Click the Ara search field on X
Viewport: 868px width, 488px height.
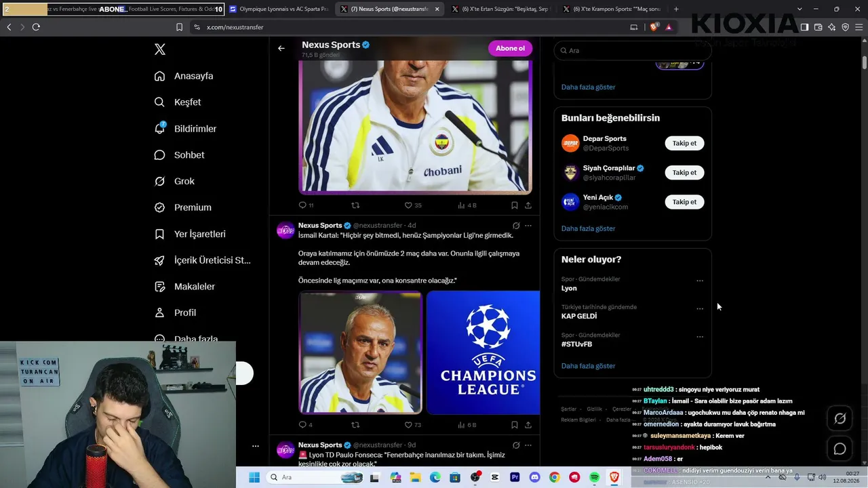pyautogui.click(x=633, y=50)
